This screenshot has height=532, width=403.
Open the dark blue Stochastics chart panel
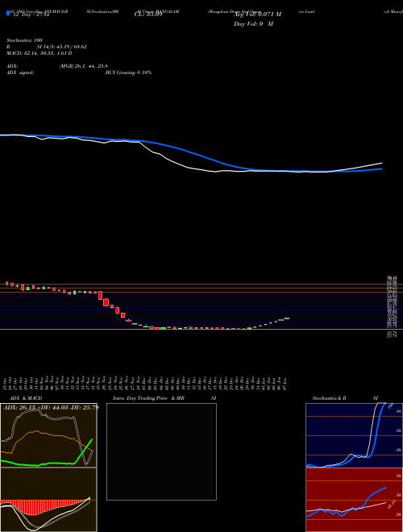tap(354, 435)
